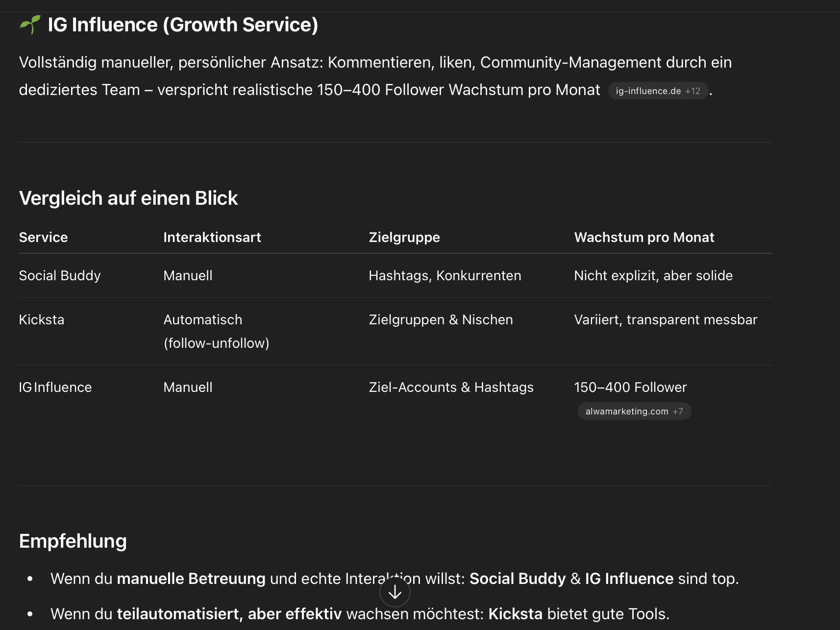
Task: Click the 'Nicht explizit, aber solide' cell
Action: pyautogui.click(x=653, y=275)
